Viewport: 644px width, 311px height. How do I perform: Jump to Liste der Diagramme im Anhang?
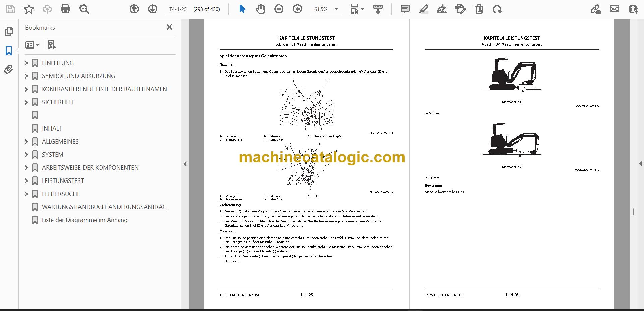coord(85,220)
